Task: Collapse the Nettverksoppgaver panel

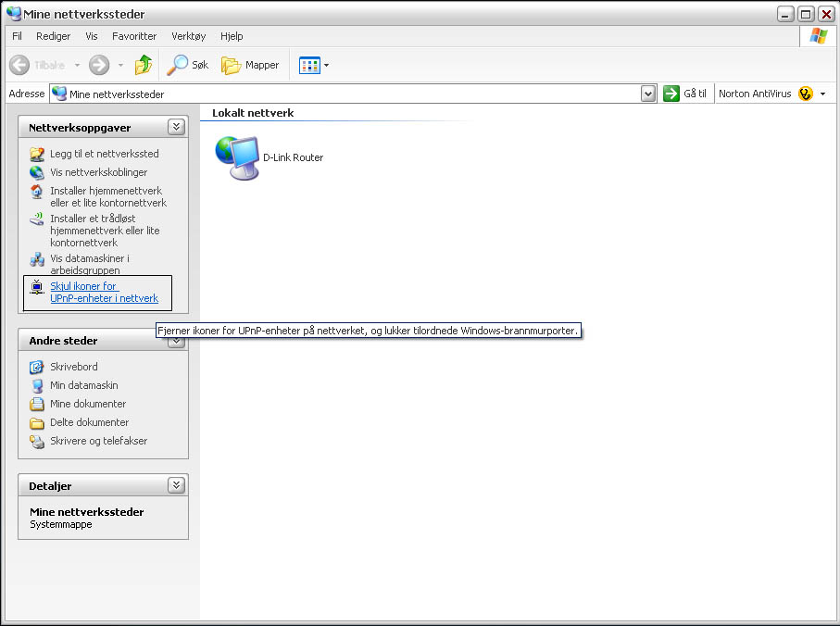Action: (x=176, y=127)
